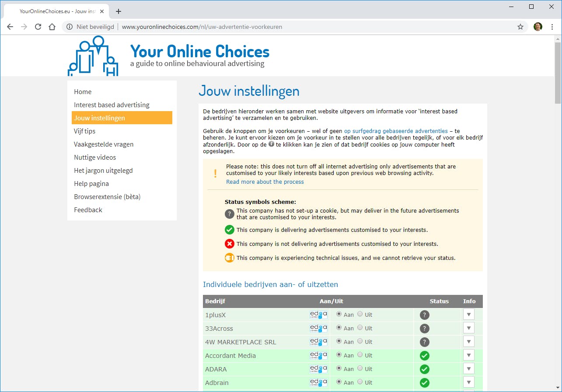Image resolution: width=562 pixels, height=392 pixels.
Task: Open Browserextensie (bèta)
Action: click(x=122, y=197)
